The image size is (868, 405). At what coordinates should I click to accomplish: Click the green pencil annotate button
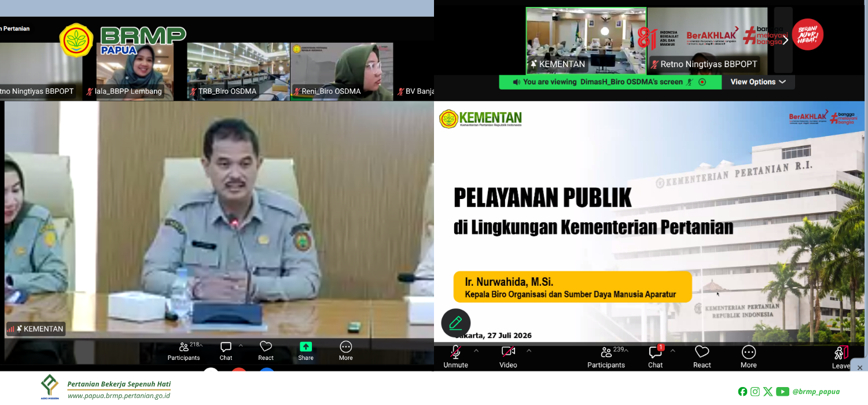click(x=455, y=323)
